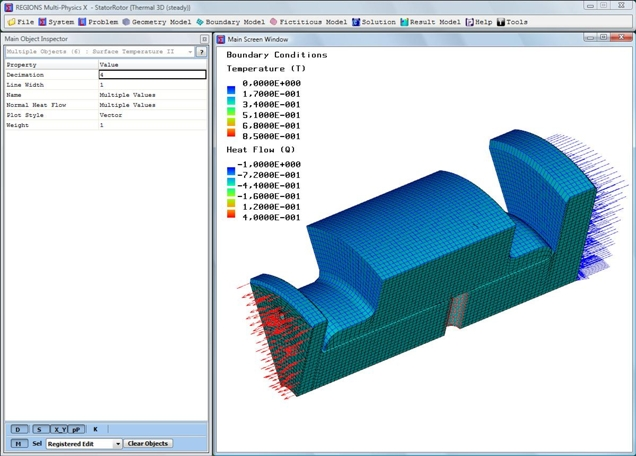Screen dimensions: 636x456
Task: Toggle the X_Y mode button
Action: (58, 429)
